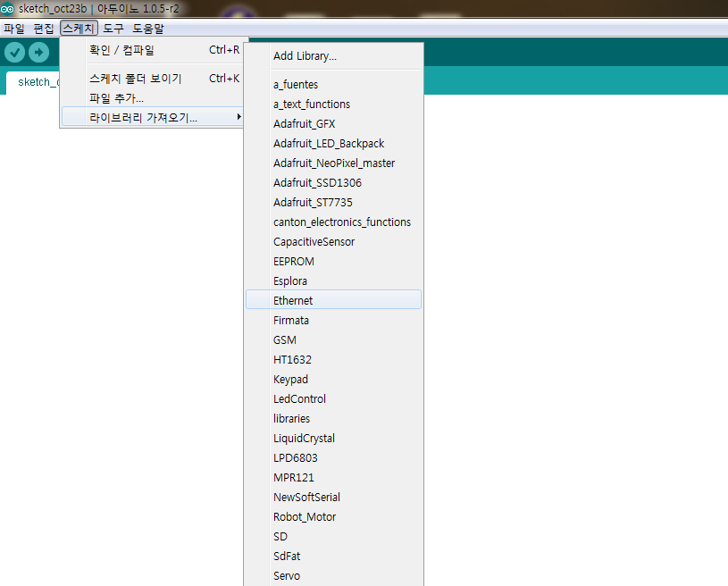
Task: Choose the Adafruit_ST7735 library
Action: tap(333, 203)
